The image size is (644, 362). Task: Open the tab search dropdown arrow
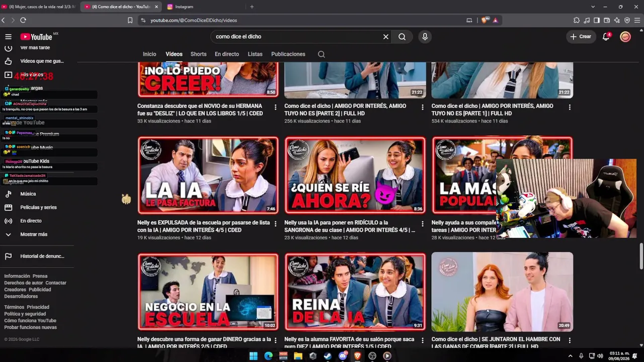[x=593, y=7]
